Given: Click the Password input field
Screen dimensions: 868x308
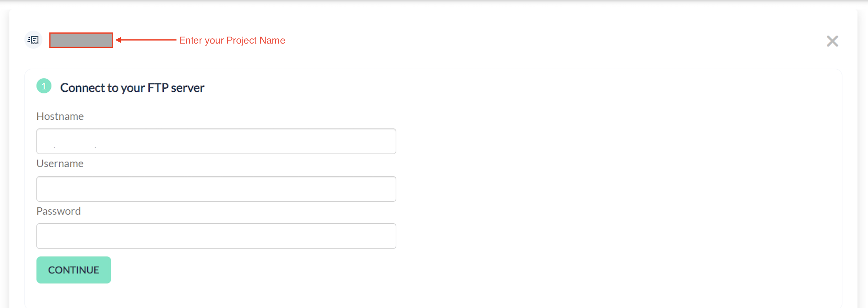Looking at the screenshot, I should click(x=216, y=235).
